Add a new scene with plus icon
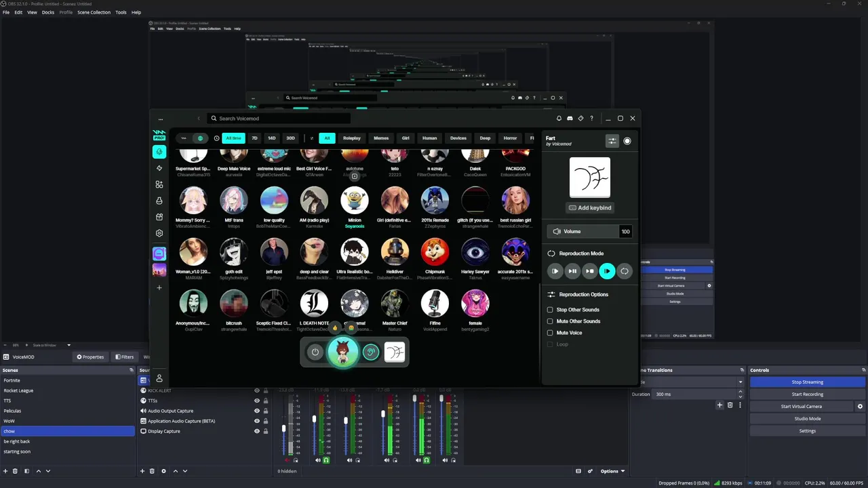Viewport: 868px width, 488px height. [x=5, y=471]
